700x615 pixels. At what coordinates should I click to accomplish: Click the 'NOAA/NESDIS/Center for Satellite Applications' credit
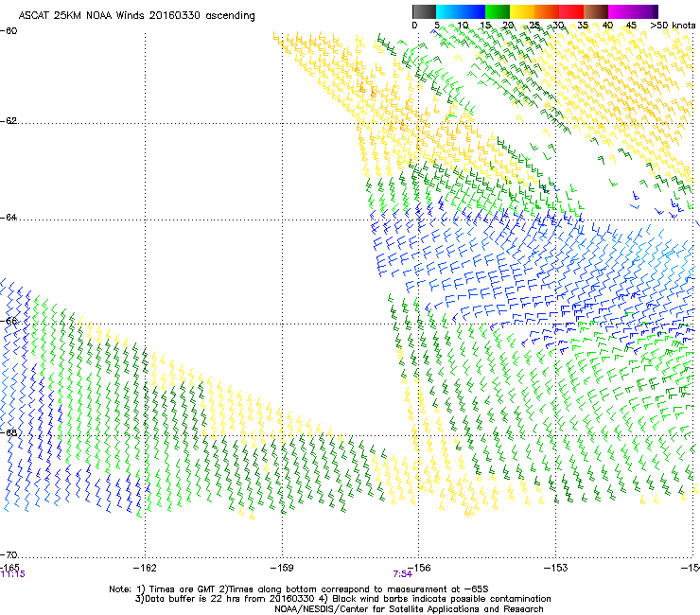(x=409, y=609)
